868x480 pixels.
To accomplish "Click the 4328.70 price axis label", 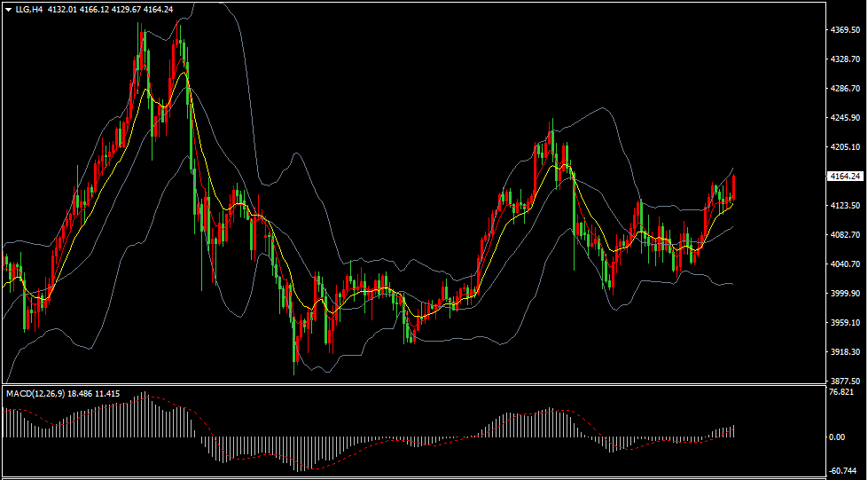I will tap(845, 59).
